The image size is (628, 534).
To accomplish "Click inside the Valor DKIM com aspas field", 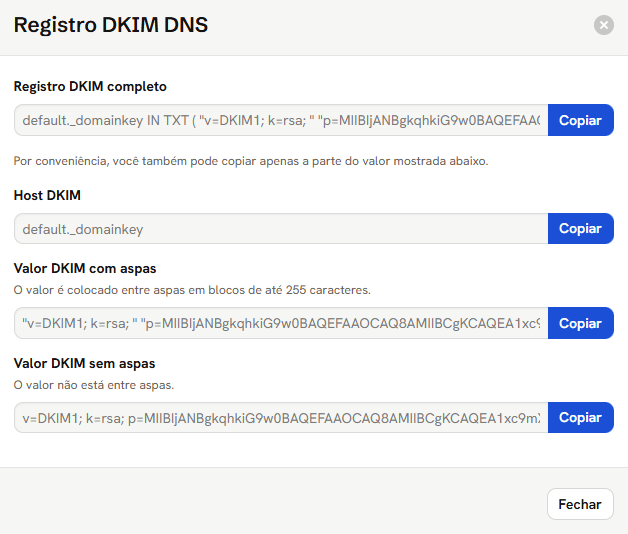I will tap(281, 323).
